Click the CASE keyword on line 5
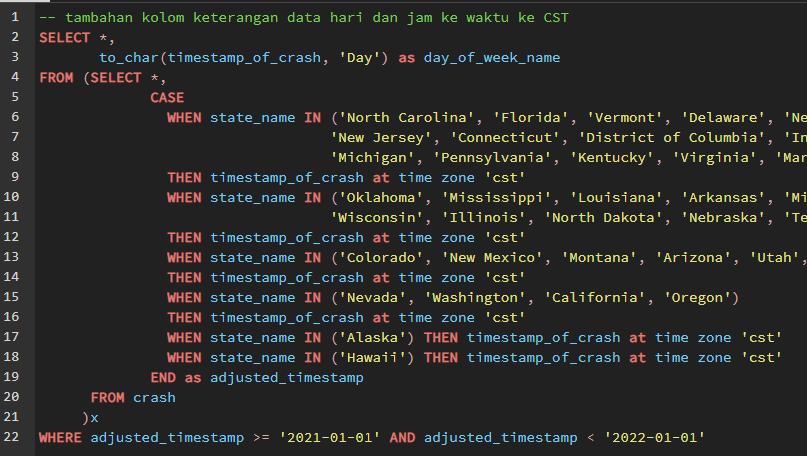 [167, 97]
